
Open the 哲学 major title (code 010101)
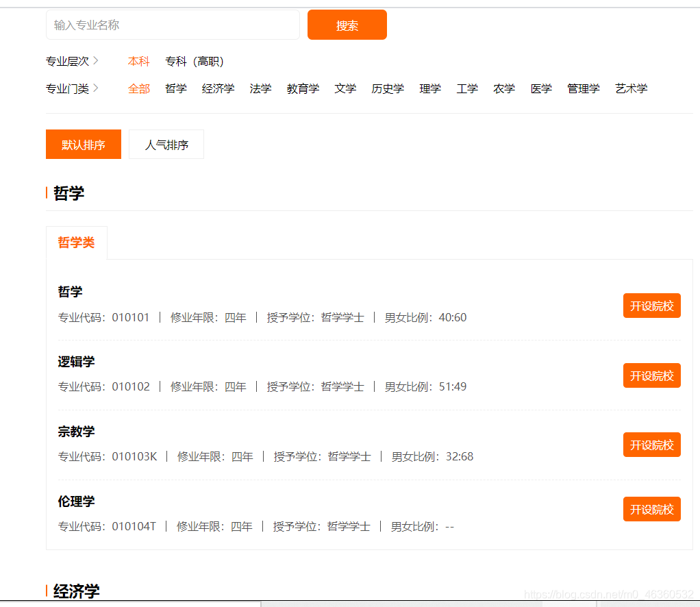click(x=70, y=292)
